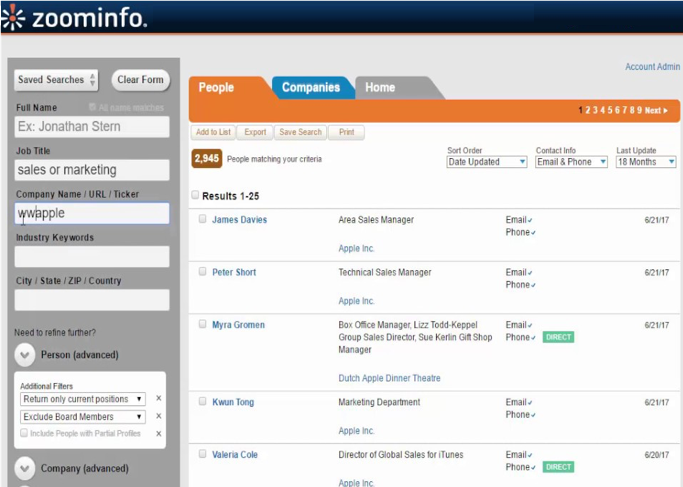The image size is (683, 487).
Task: Check the box for James Davies
Action: 203,219
